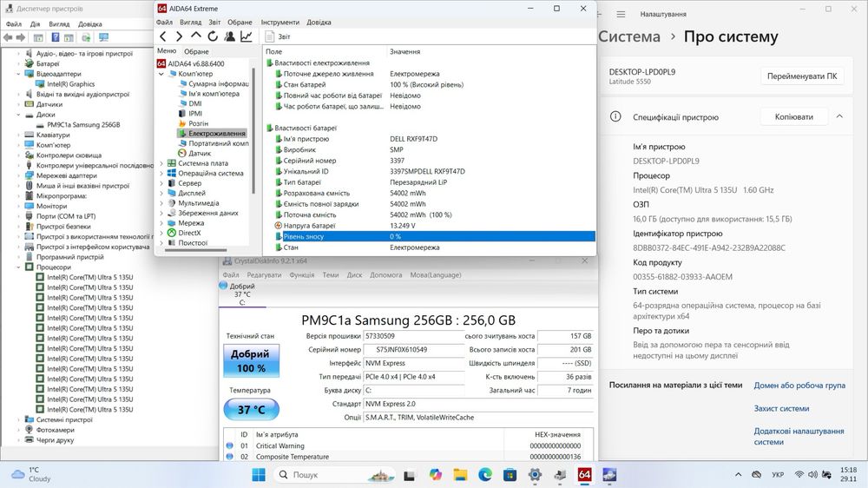The image size is (868, 488).
Task: Go forward with AIDA64 toolbar right arrow
Action: point(179,36)
